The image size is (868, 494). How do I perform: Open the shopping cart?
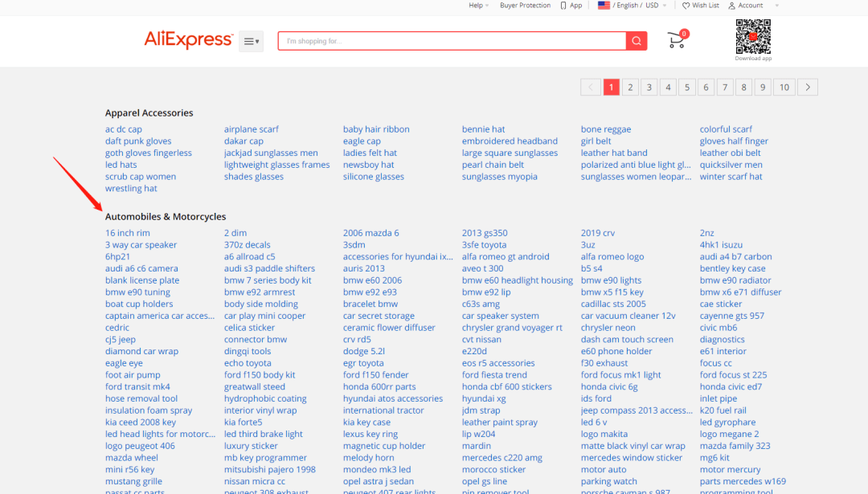(x=677, y=40)
